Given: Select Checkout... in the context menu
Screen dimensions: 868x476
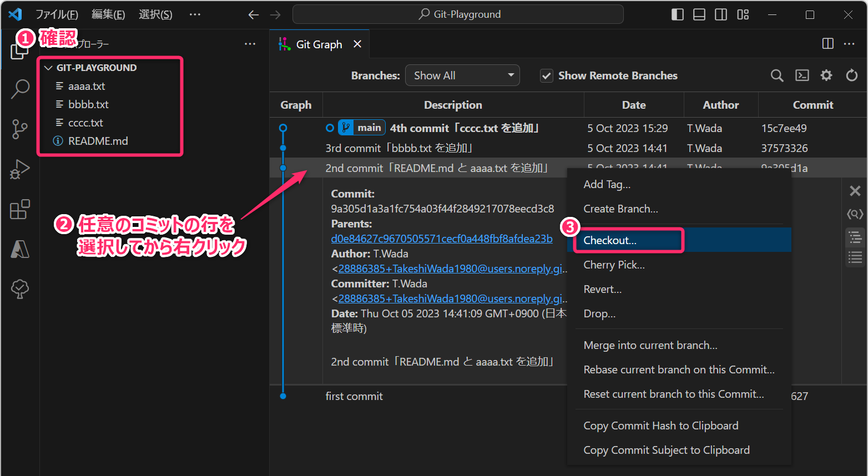Looking at the screenshot, I should point(610,240).
